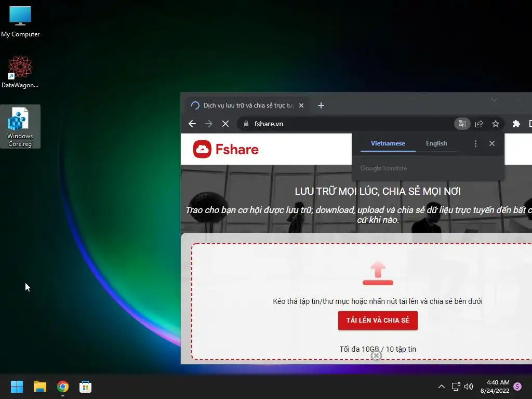
Task: Open the clock showing 4:40 AM
Action: coord(495,387)
